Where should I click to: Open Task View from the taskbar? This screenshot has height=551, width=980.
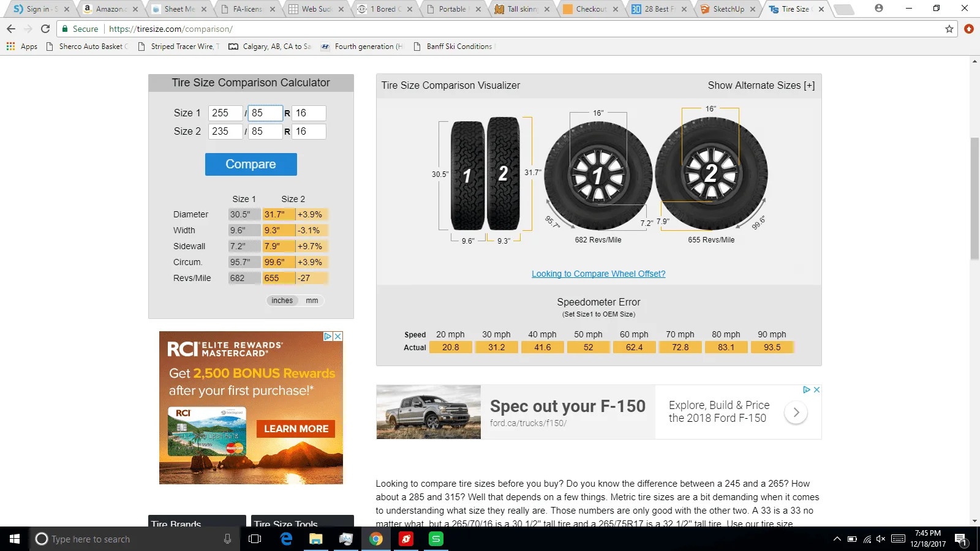pos(255,539)
